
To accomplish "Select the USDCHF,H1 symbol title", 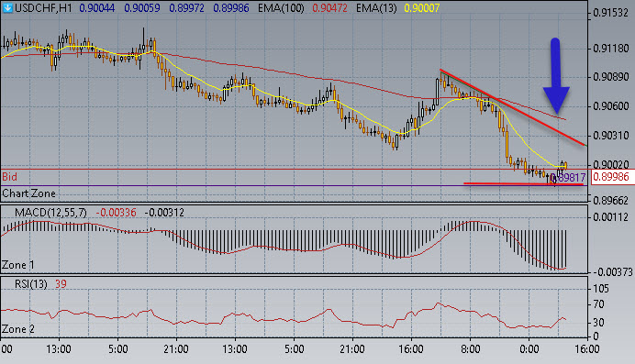I will coord(43,8).
